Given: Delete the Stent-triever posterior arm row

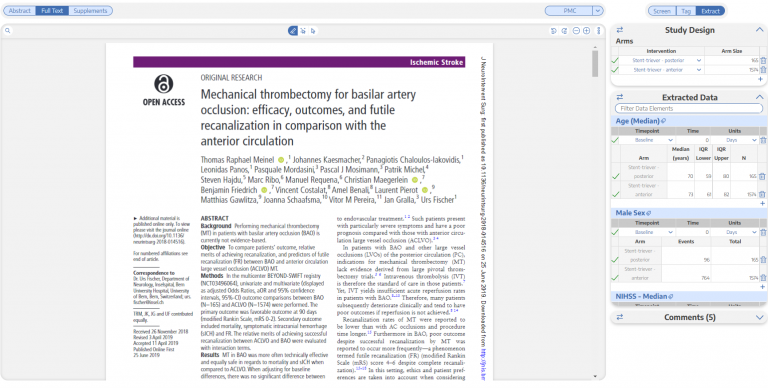Looking at the screenshot, I should pyautogui.click(x=763, y=60).
